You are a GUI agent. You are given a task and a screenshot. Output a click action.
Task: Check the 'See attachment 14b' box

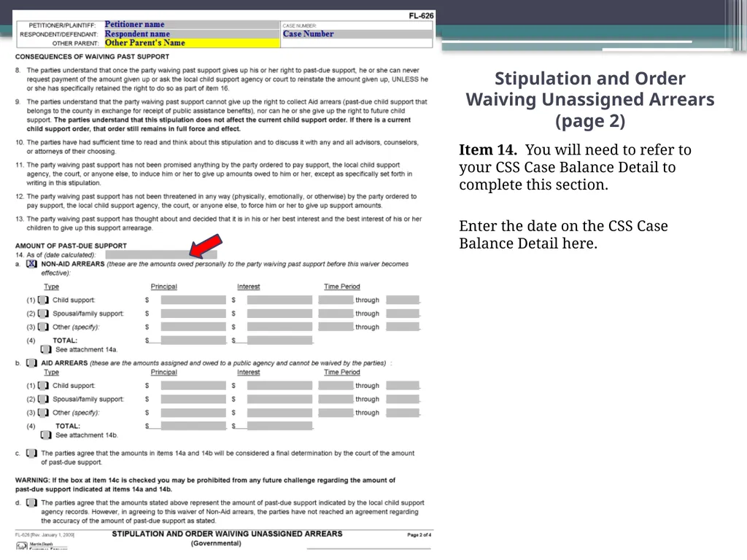pyautogui.click(x=46, y=436)
